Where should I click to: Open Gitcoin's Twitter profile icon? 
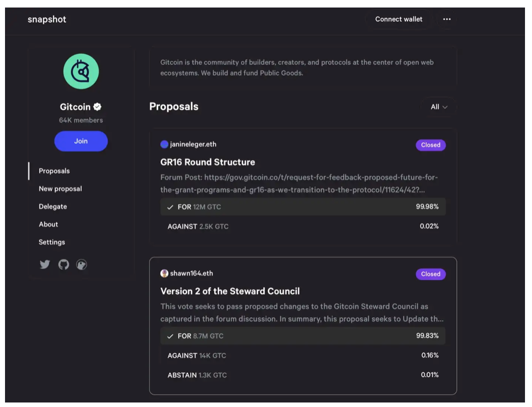(x=45, y=265)
